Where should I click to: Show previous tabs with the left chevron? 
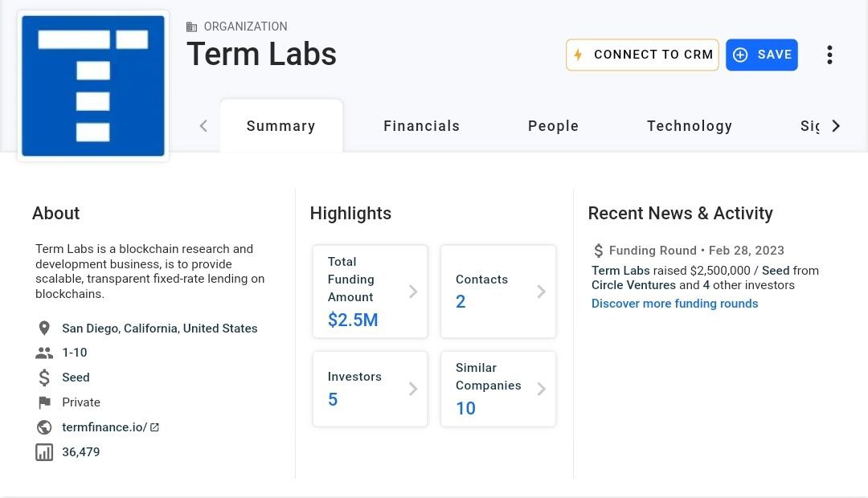coord(203,126)
